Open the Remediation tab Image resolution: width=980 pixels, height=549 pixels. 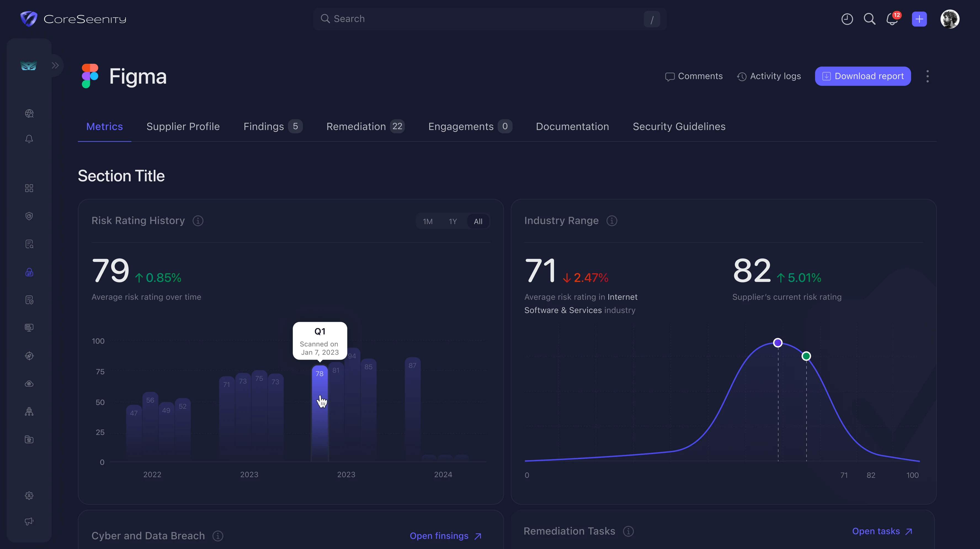click(365, 126)
